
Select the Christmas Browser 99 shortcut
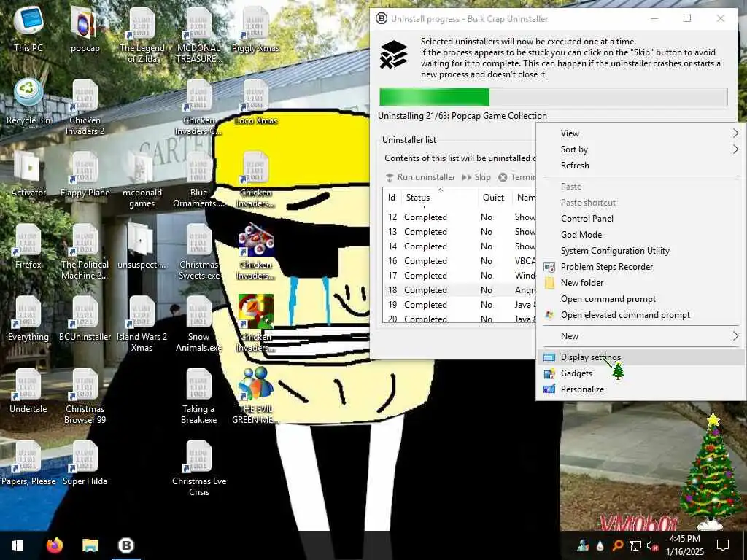tap(85, 396)
